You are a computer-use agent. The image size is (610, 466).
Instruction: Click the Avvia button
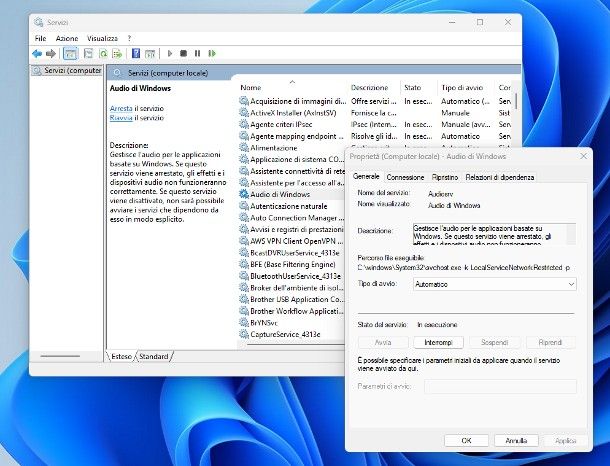pyautogui.click(x=383, y=342)
